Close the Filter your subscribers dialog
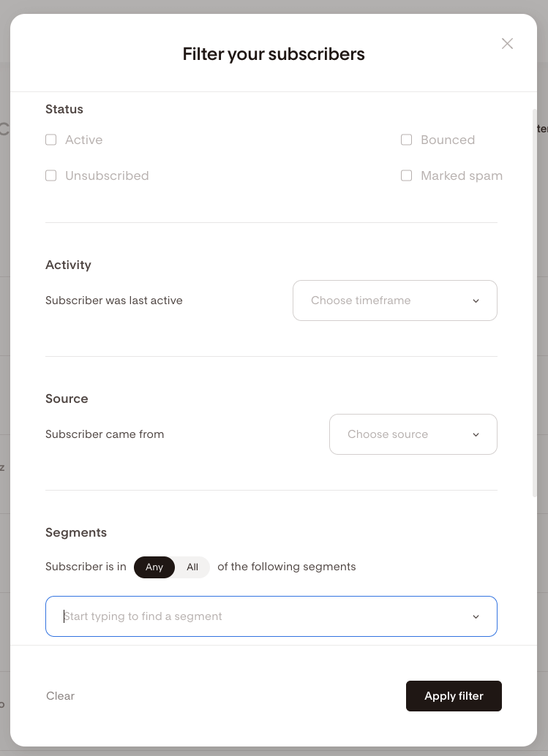 507,44
